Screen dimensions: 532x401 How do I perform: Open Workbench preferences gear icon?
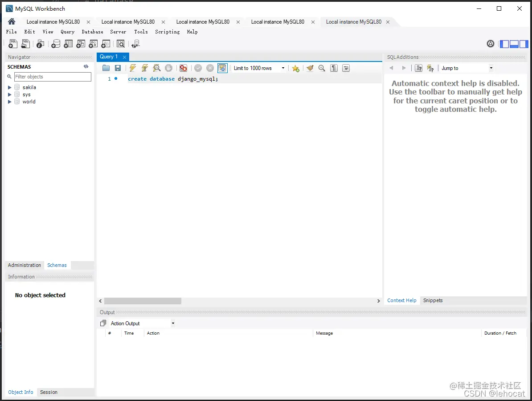click(490, 44)
